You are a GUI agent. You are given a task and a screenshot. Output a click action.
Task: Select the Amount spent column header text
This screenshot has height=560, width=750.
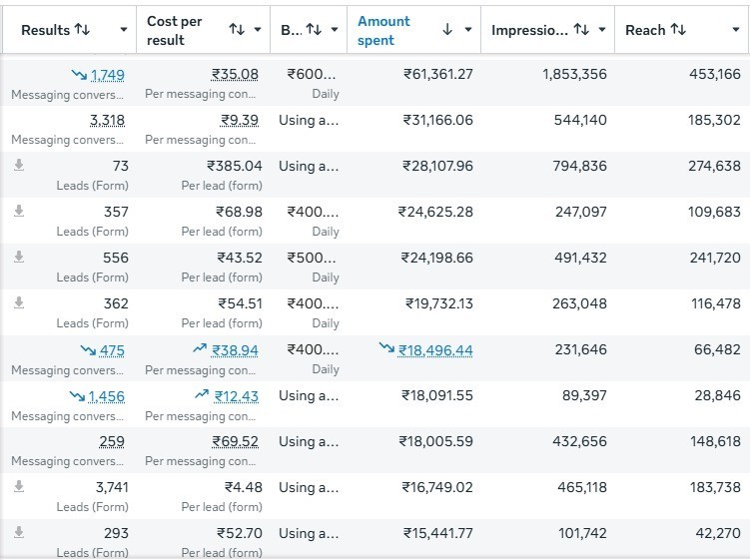point(383,30)
